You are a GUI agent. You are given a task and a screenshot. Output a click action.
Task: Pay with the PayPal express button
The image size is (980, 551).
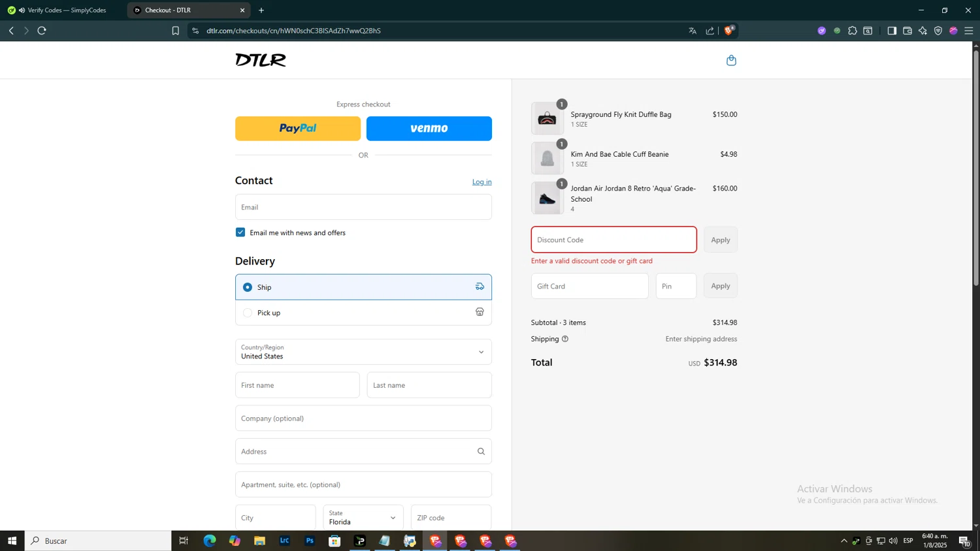point(298,129)
